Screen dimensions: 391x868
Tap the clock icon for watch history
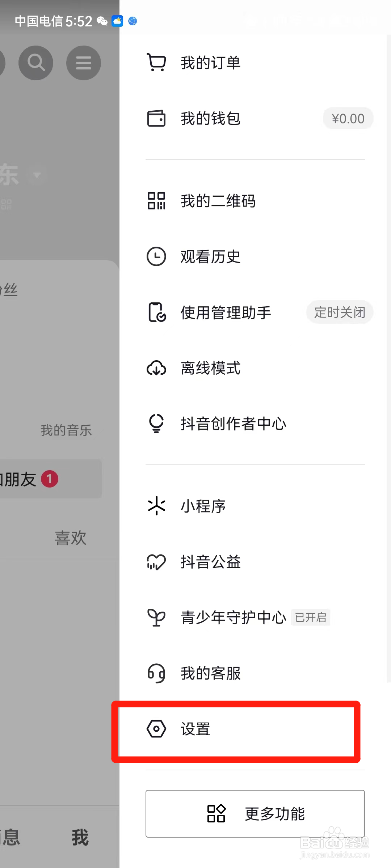pos(156,257)
